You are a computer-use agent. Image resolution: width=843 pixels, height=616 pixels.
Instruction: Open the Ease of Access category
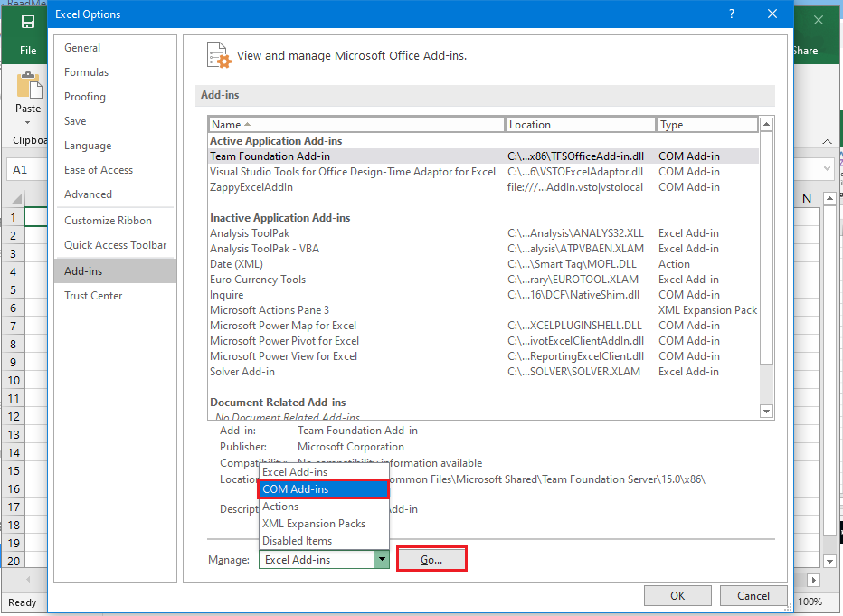115,170
